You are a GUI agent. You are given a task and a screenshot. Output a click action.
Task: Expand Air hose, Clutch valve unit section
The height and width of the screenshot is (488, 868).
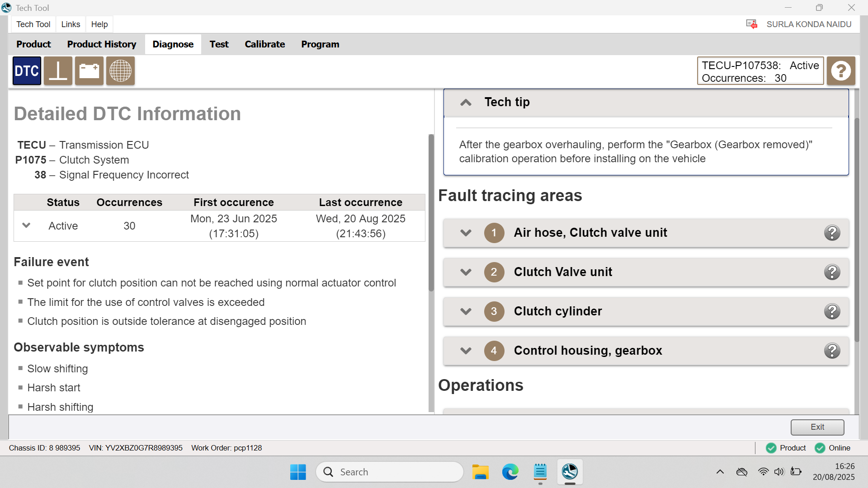click(466, 233)
